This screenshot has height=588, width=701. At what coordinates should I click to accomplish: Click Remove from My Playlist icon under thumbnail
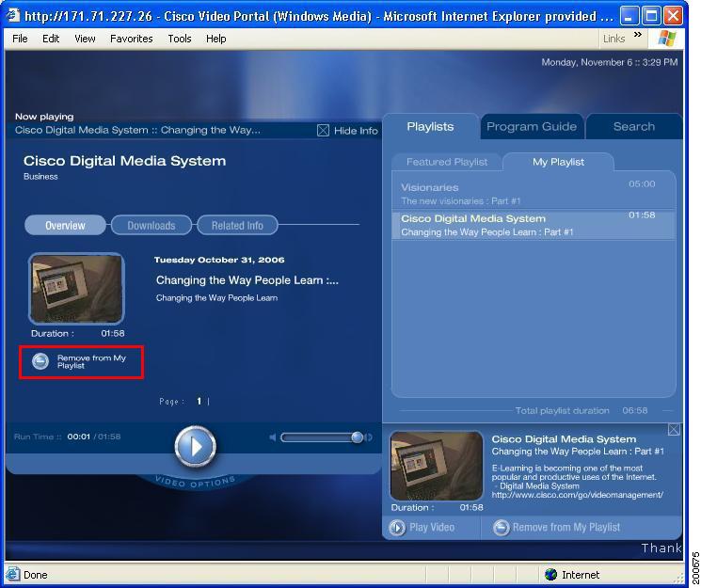(x=40, y=361)
